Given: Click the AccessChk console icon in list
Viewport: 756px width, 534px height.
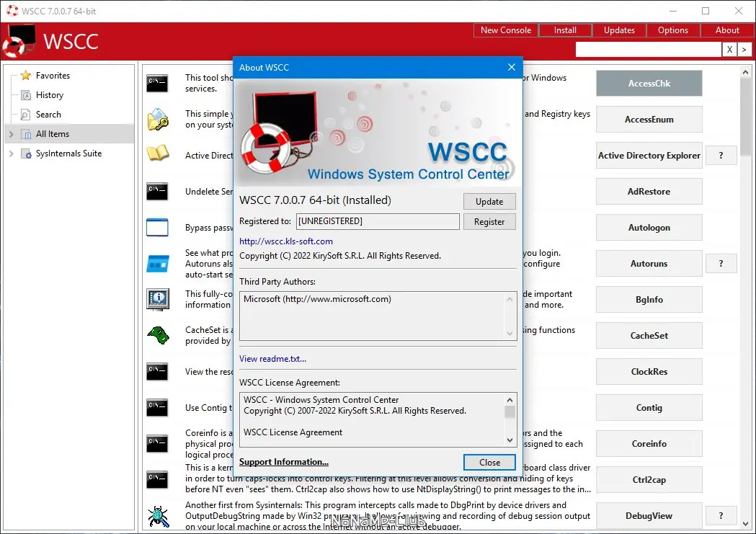Looking at the screenshot, I should pos(157,84).
